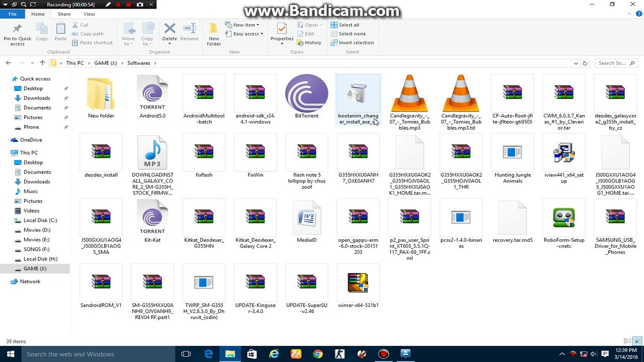Create a New folder from ribbon
Screen dimensions: 644x362
click(x=214, y=34)
